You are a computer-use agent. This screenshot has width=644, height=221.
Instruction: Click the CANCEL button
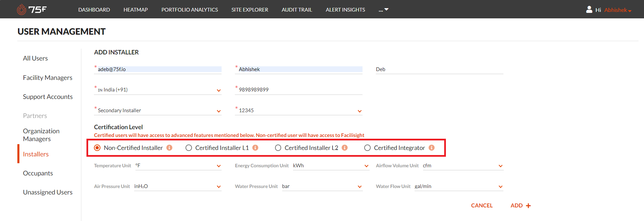coord(482,206)
